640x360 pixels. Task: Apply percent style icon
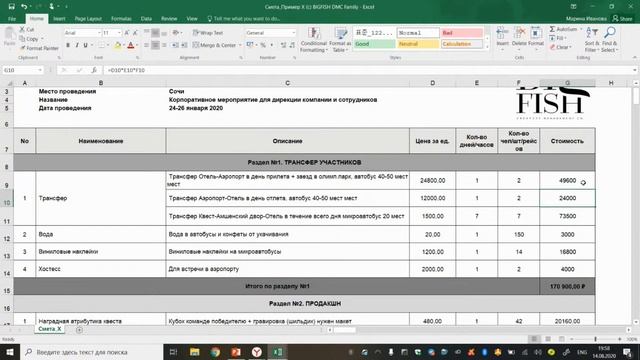click(x=263, y=45)
